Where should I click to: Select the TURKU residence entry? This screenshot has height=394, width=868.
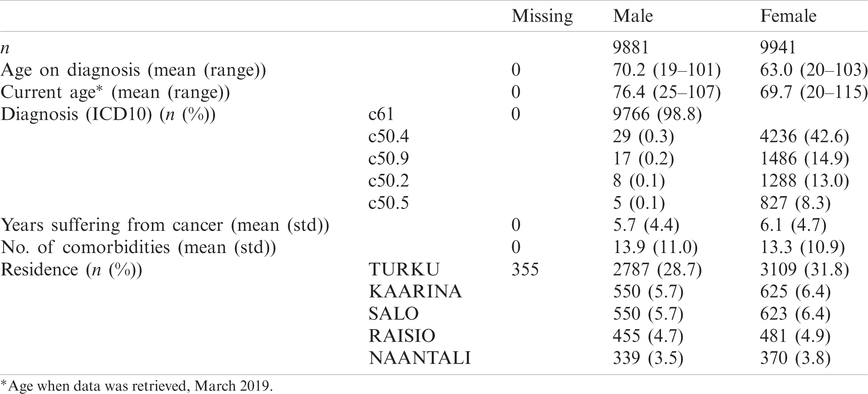coord(404,269)
